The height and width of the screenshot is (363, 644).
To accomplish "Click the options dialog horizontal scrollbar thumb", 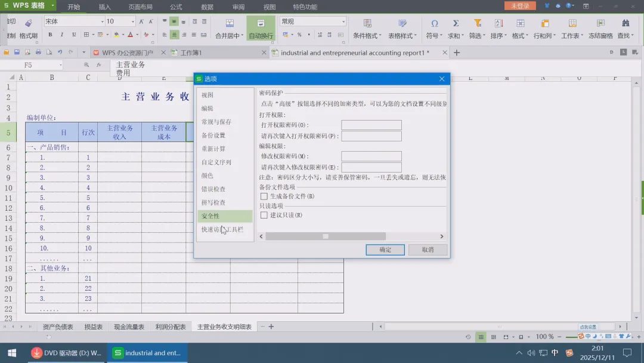I will click(326, 236).
